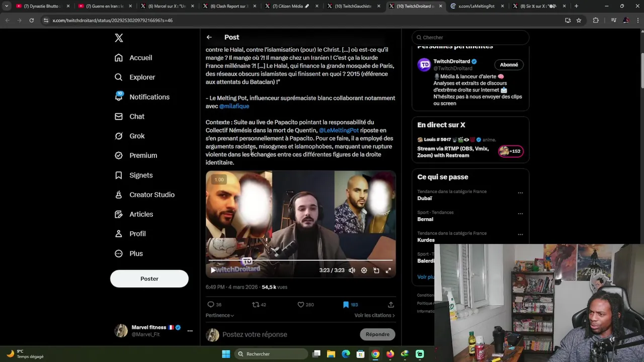Open the @LeMeltingPot mention link

[x=339, y=130]
